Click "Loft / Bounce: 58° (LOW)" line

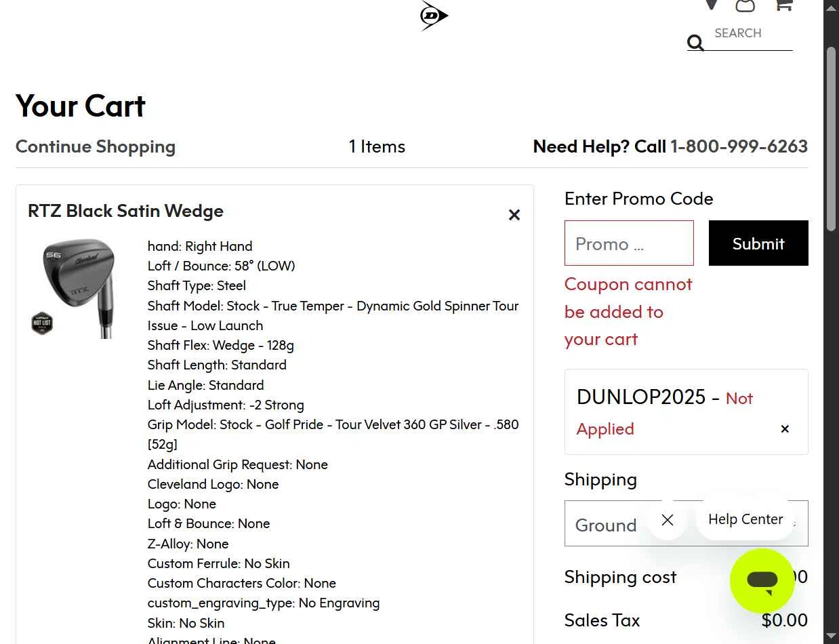click(222, 266)
